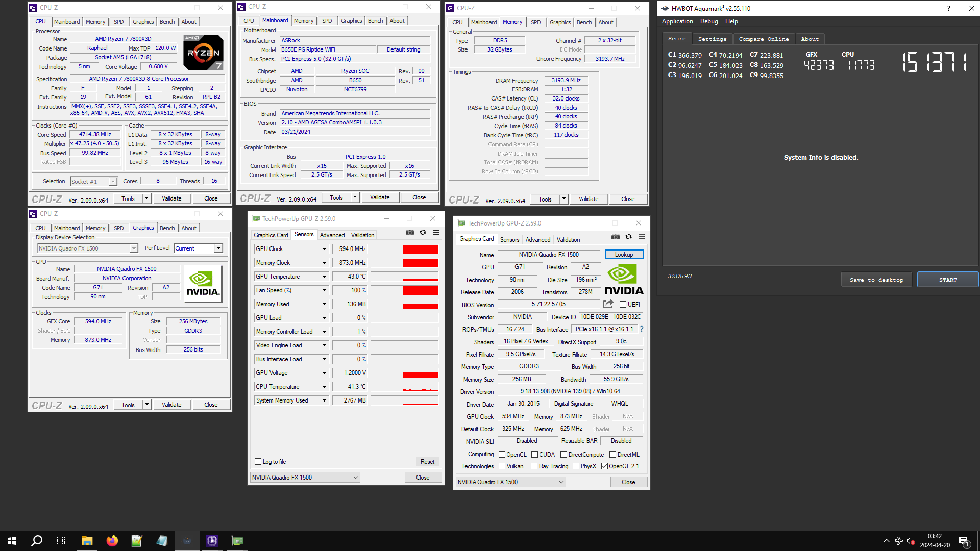Open GPU Voltage sensor dropdown
The height and width of the screenshot is (551, 980).
coord(324,373)
